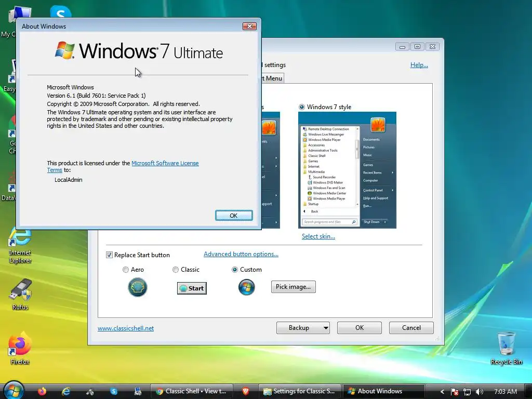Close Classic Shell settings window
532x399 pixels.
[432, 46]
